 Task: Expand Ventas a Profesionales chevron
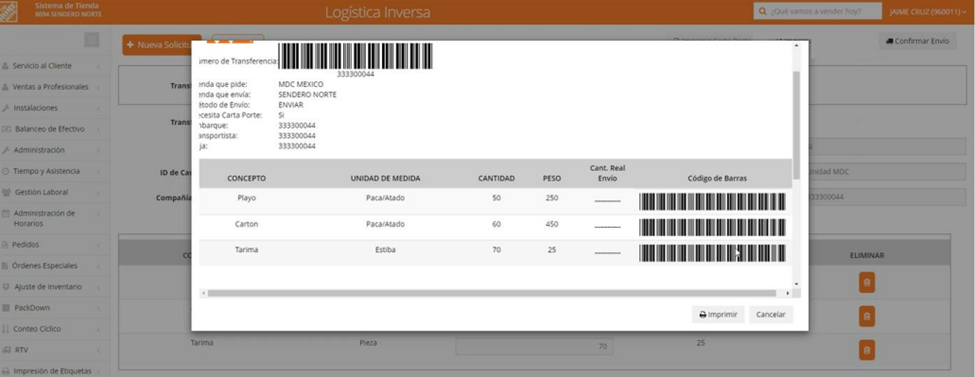(98, 87)
